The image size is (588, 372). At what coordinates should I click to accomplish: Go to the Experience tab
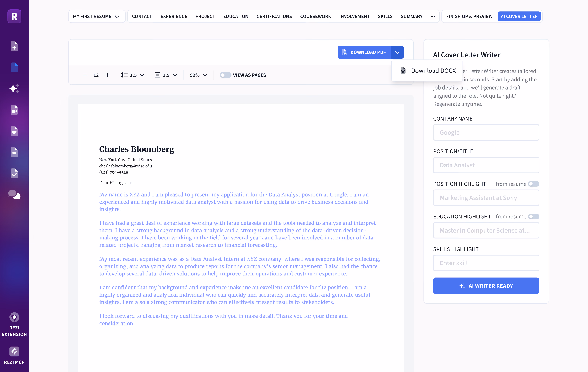point(174,16)
